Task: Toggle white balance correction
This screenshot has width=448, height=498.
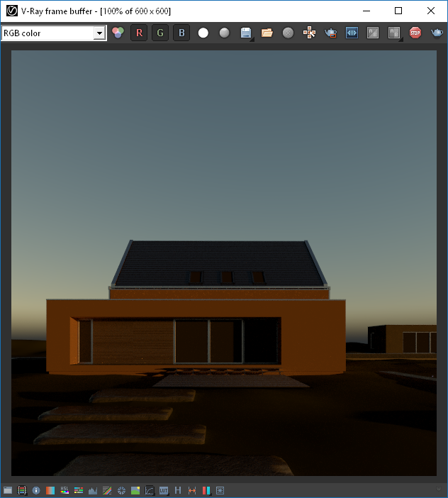Action: 50,490
